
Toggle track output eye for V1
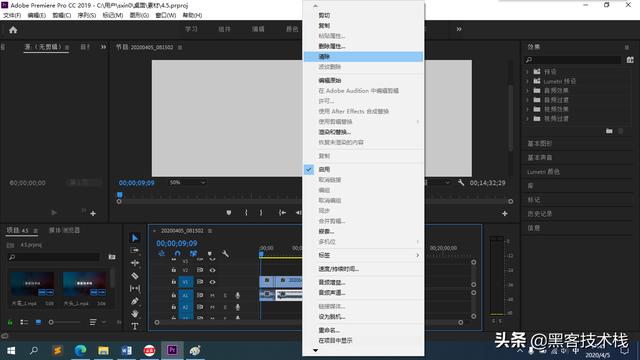(x=212, y=282)
